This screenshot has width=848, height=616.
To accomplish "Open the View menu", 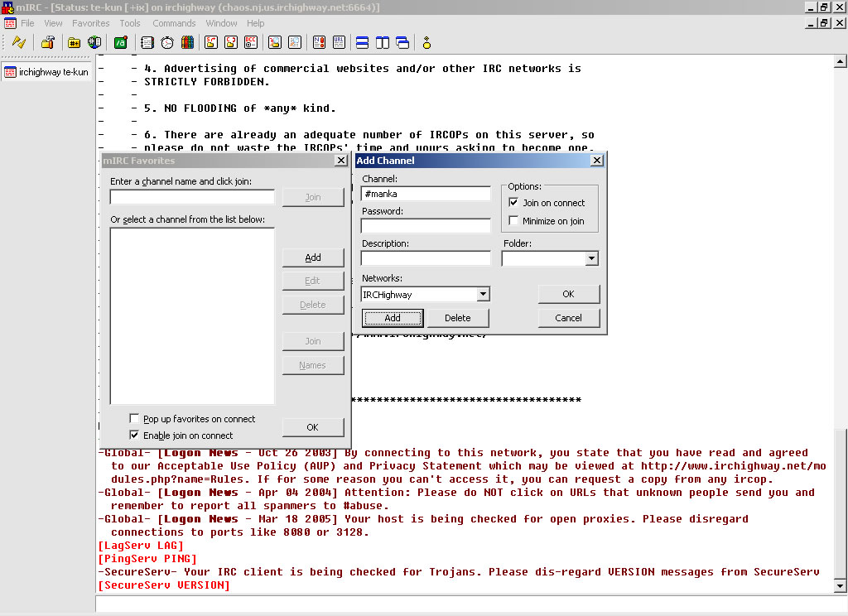I will (x=53, y=23).
